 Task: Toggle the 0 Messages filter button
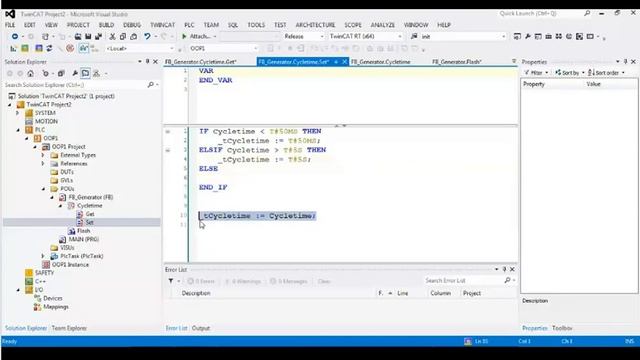coord(289,281)
